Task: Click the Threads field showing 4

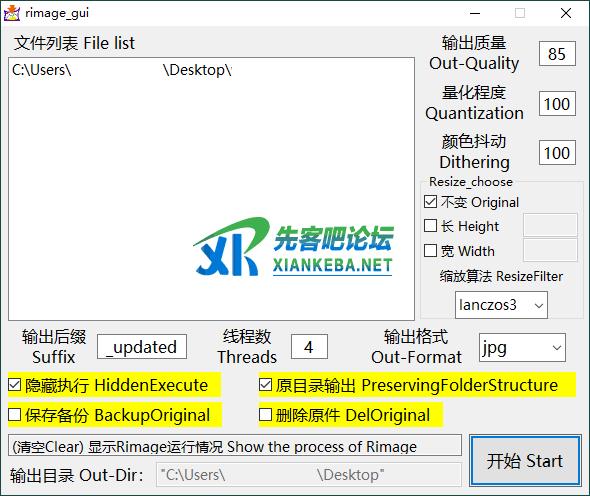Action: [x=309, y=347]
